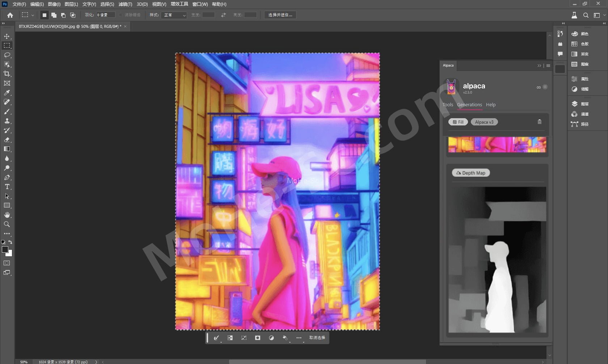
Task: Switch to the Alpaca Tools tab
Action: coord(448,104)
